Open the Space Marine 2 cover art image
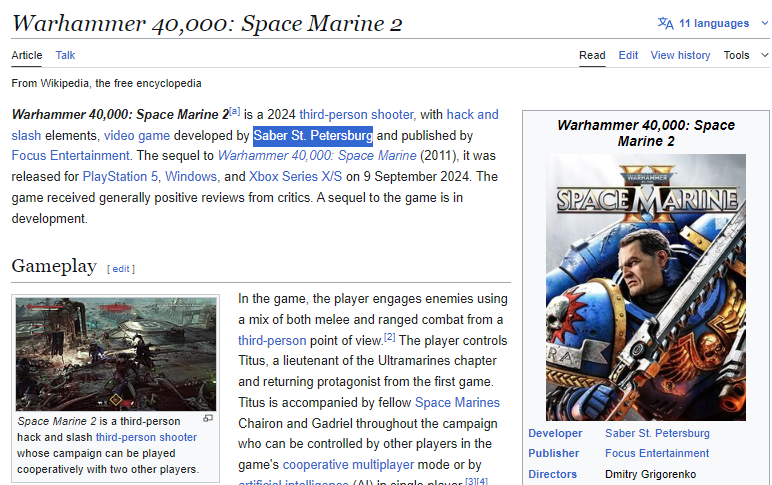Screen dimensions: 772x485 [x=646, y=288]
